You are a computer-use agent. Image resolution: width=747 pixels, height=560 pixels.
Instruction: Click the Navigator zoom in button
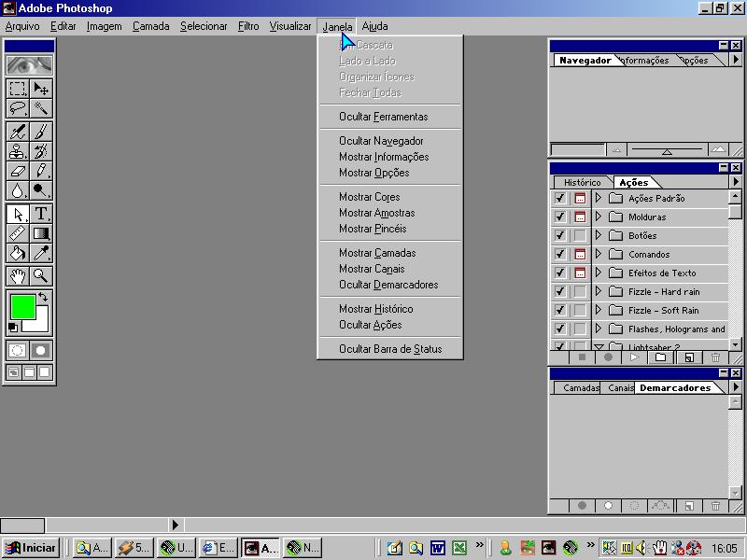(x=718, y=150)
